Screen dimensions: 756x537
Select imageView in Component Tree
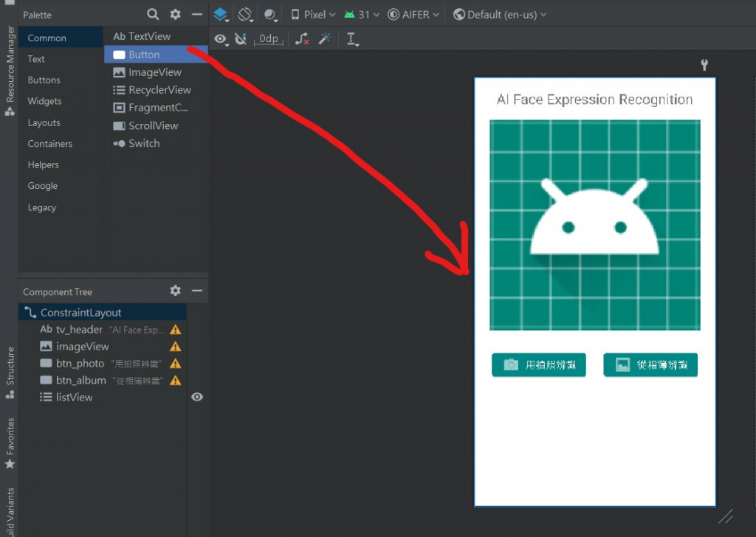pyautogui.click(x=103, y=347)
